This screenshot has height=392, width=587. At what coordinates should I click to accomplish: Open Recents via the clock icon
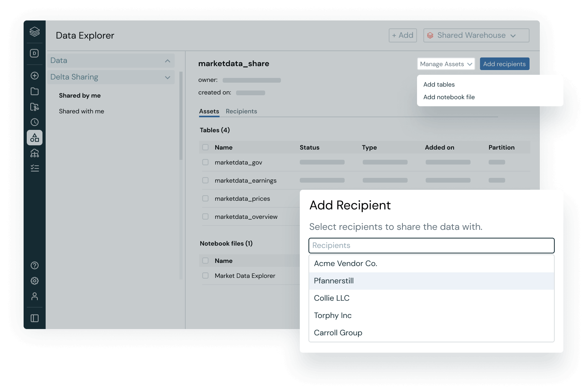click(34, 122)
